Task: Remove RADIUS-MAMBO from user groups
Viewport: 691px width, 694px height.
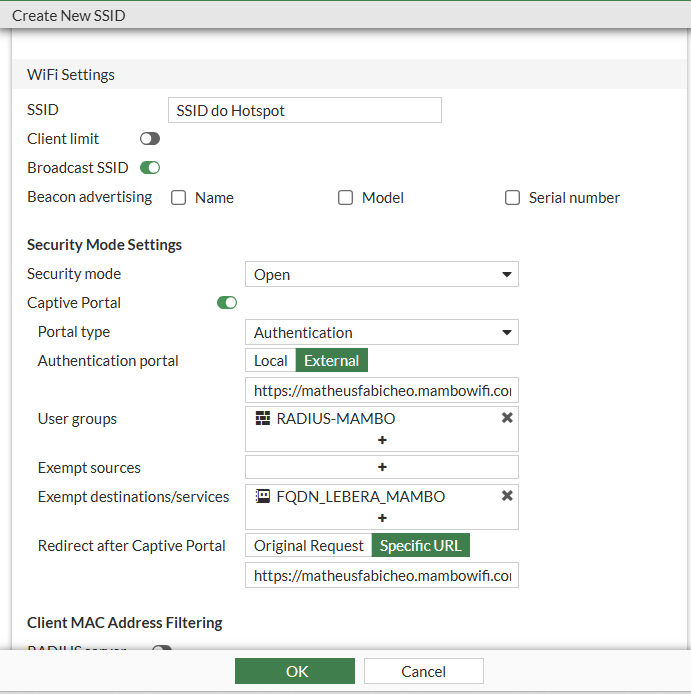Action: coord(507,418)
